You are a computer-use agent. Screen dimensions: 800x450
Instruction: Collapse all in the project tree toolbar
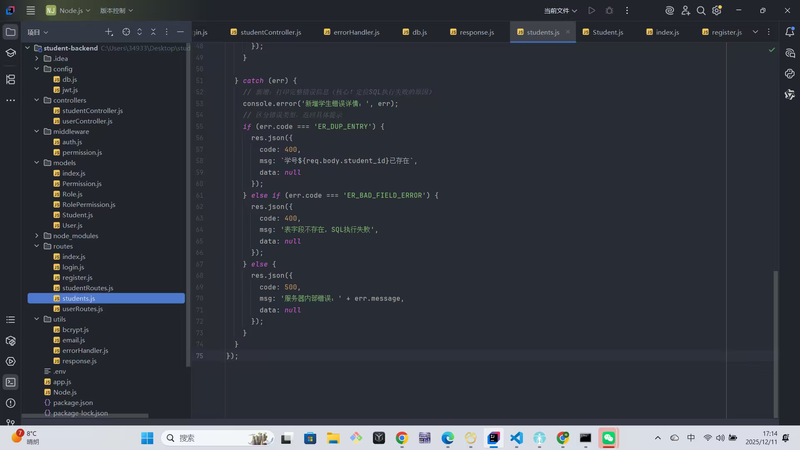153,32
